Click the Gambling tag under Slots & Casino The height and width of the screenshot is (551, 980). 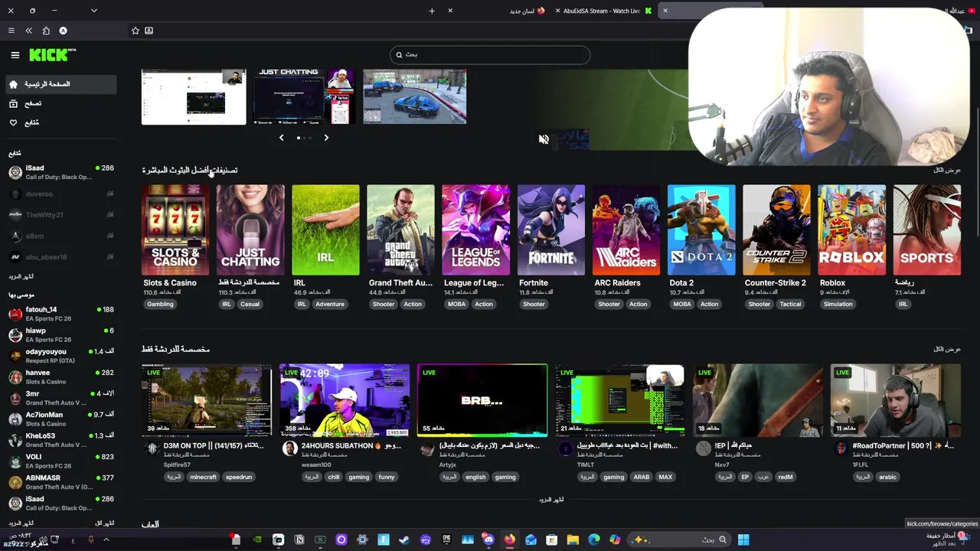click(160, 304)
